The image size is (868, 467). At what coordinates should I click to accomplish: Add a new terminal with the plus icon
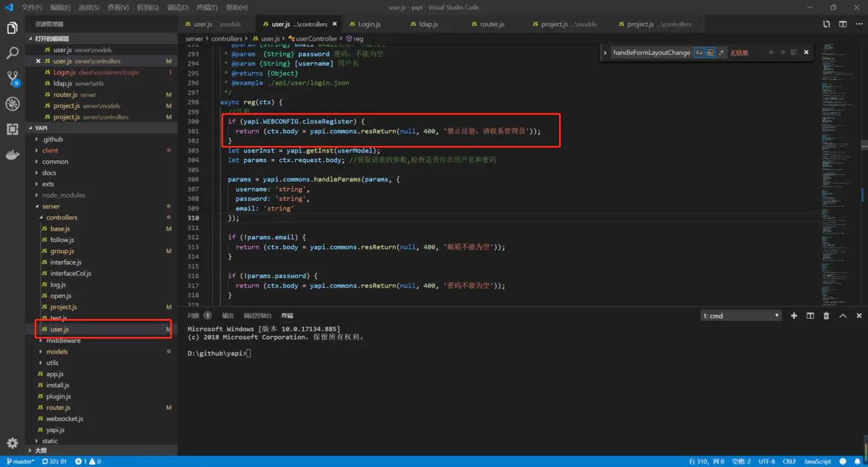793,316
